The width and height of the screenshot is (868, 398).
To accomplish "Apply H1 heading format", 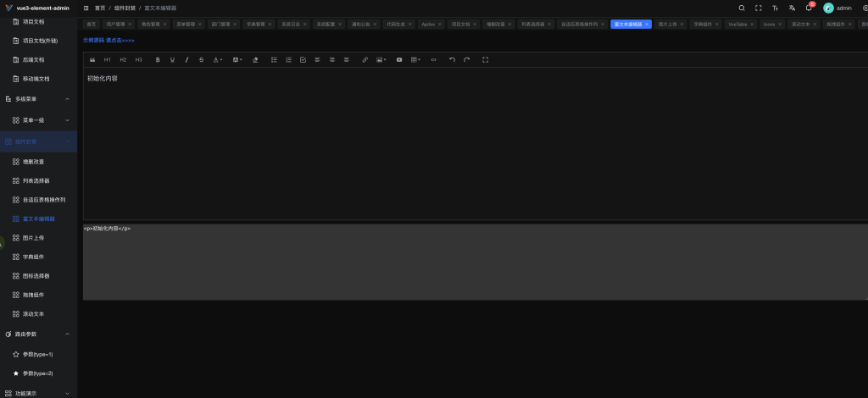I will (108, 59).
